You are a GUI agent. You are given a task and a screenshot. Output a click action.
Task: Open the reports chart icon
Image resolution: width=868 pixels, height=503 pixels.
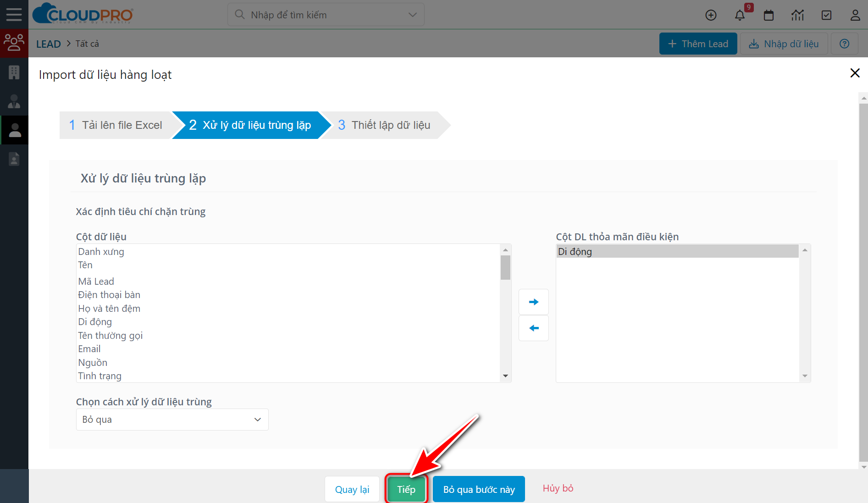click(797, 15)
